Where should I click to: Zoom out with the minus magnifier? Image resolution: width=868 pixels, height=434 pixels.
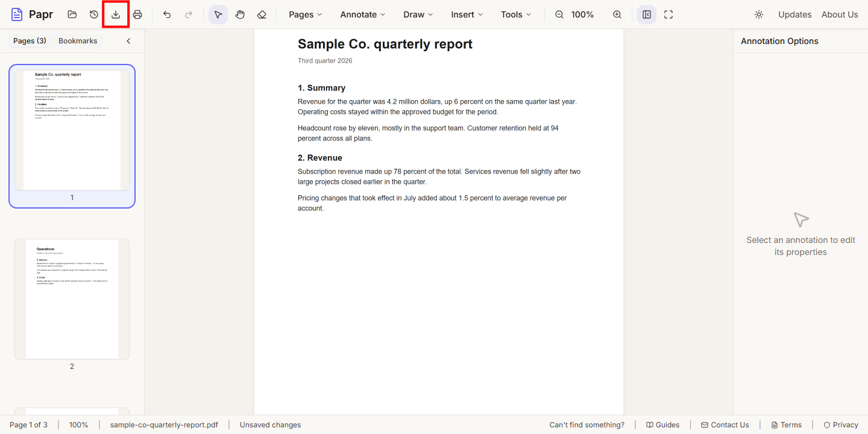[559, 14]
